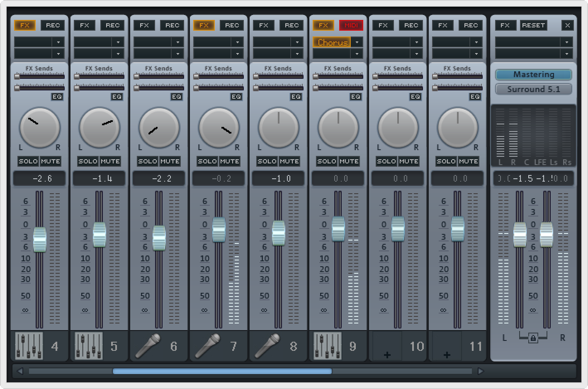588x389 pixels.
Task: Click the left master volume fader handle
Action: click(520, 235)
